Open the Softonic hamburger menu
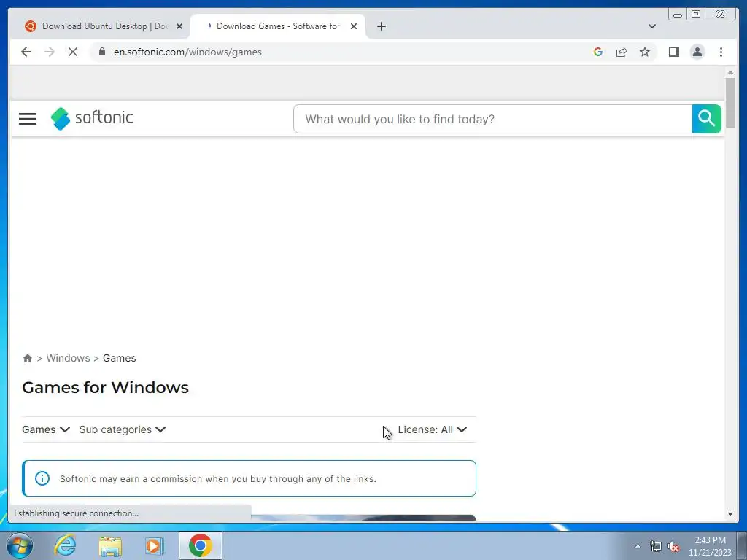747x560 pixels. pyautogui.click(x=28, y=119)
